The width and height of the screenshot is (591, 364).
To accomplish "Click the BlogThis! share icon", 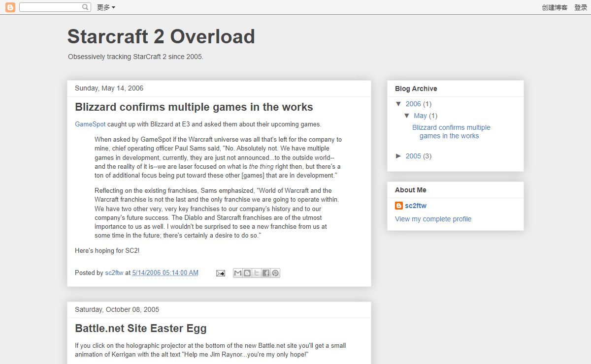I will pos(247,273).
